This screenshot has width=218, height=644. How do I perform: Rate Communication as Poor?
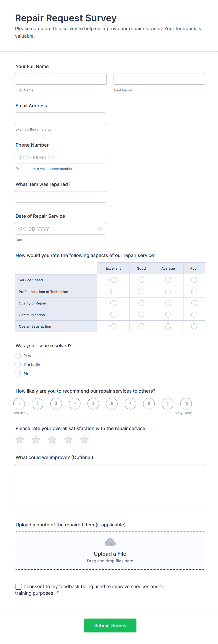tap(194, 315)
